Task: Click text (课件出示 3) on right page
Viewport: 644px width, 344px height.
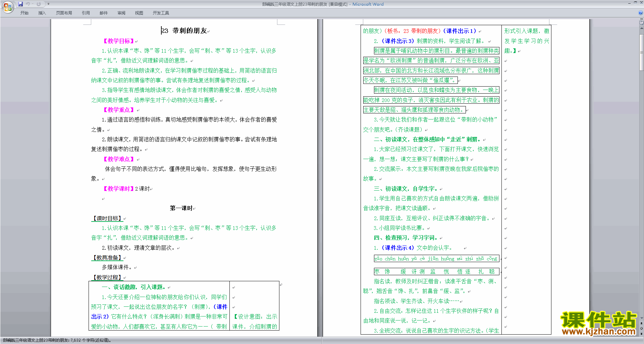Action: tap(397, 41)
